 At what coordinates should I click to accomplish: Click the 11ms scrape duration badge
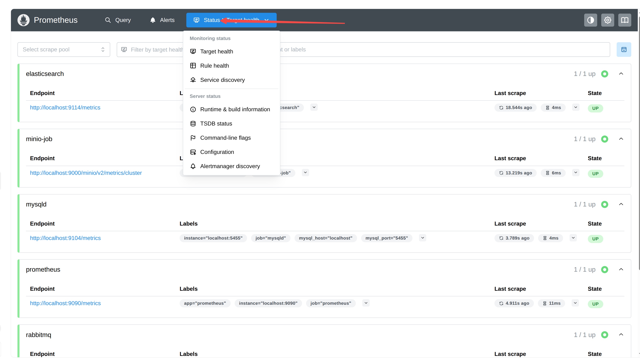[551, 304]
